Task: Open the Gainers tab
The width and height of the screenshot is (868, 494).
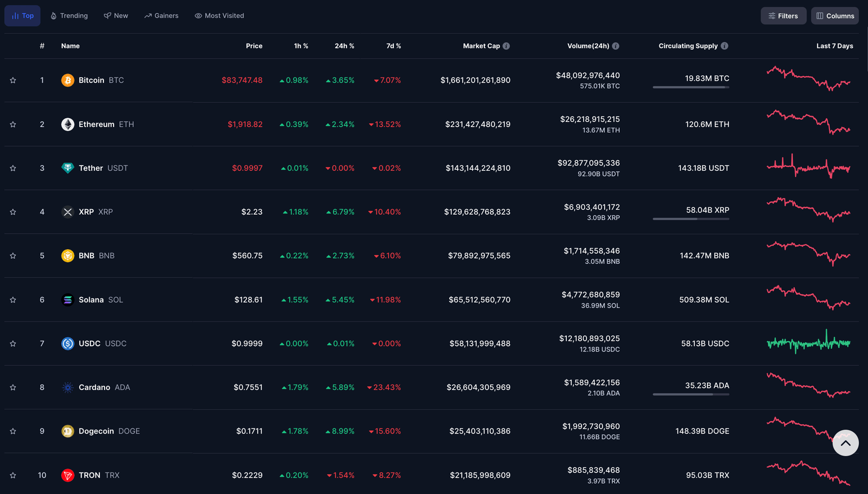Action: [161, 15]
